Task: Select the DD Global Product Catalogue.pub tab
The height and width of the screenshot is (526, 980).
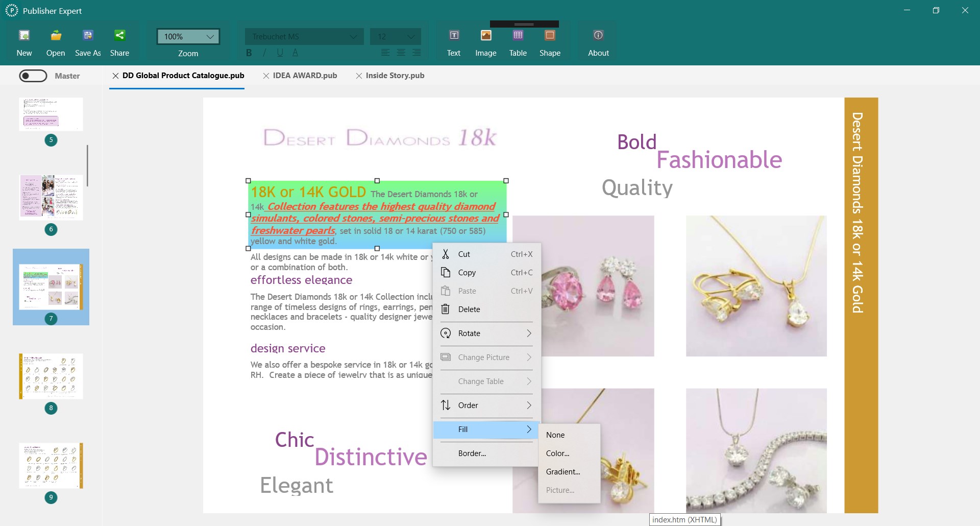Action: (x=183, y=76)
